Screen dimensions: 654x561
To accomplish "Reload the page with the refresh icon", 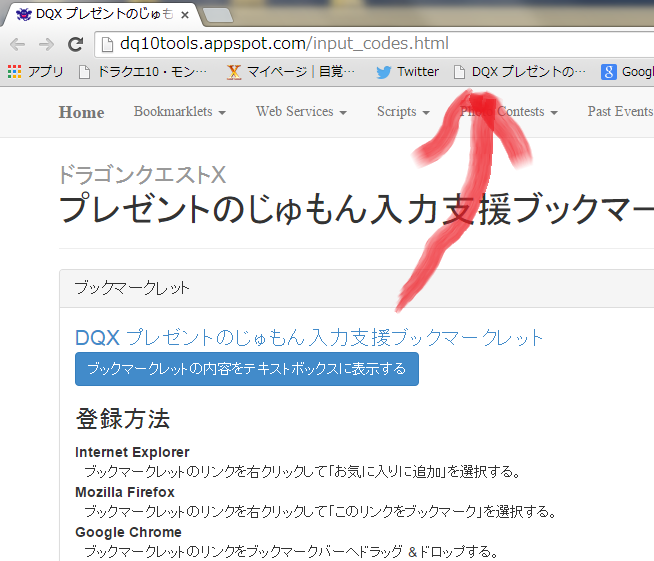I will pos(75,44).
